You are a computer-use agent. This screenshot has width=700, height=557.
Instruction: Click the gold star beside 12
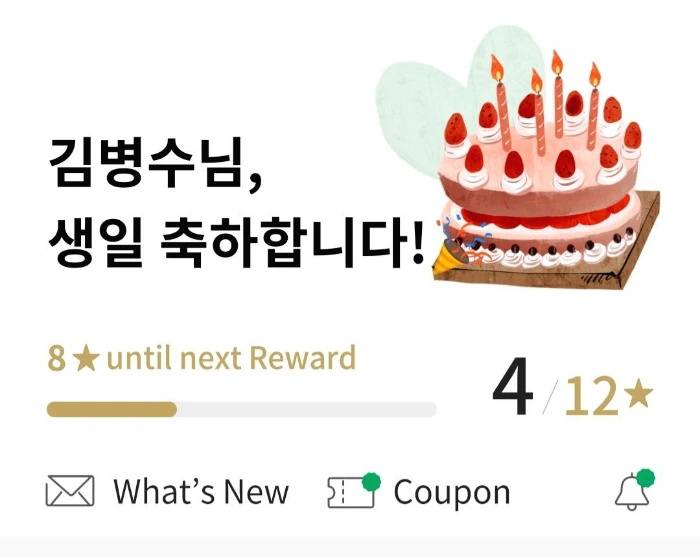click(638, 393)
